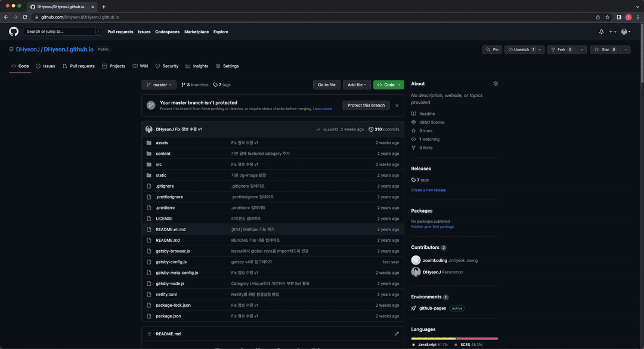Screen dimensions: 644x349
Task: Bookmark this page star icon
Action: click(x=607, y=17)
